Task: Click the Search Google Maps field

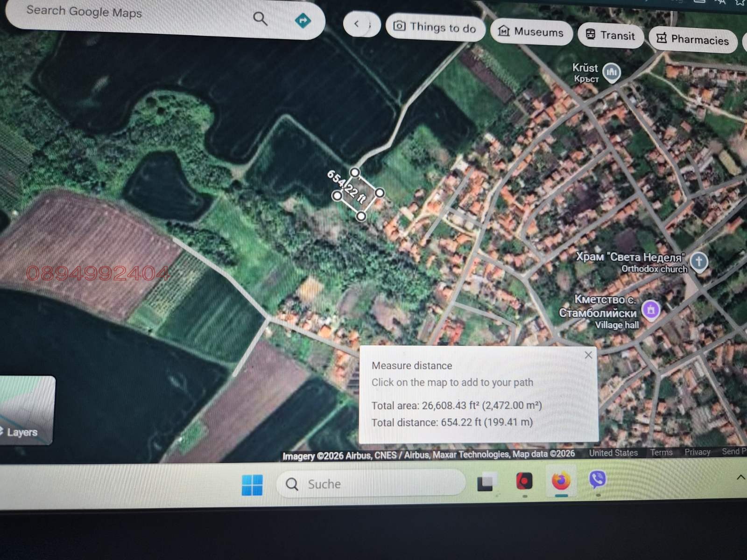Action: pyautogui.click(x=131, y=13)
